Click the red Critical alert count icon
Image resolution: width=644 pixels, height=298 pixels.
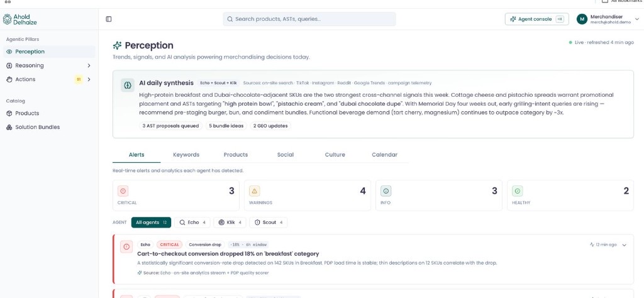[123, 191]
